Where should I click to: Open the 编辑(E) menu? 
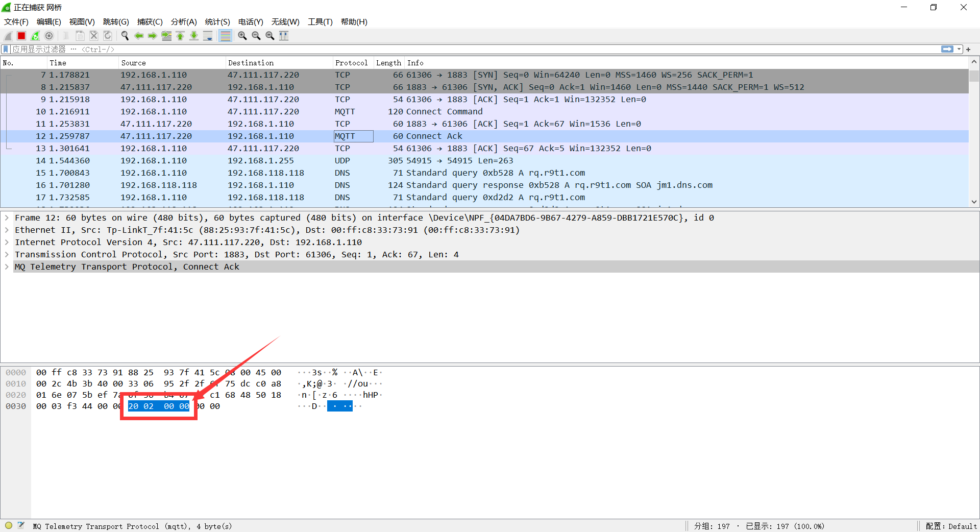(49, 22)
